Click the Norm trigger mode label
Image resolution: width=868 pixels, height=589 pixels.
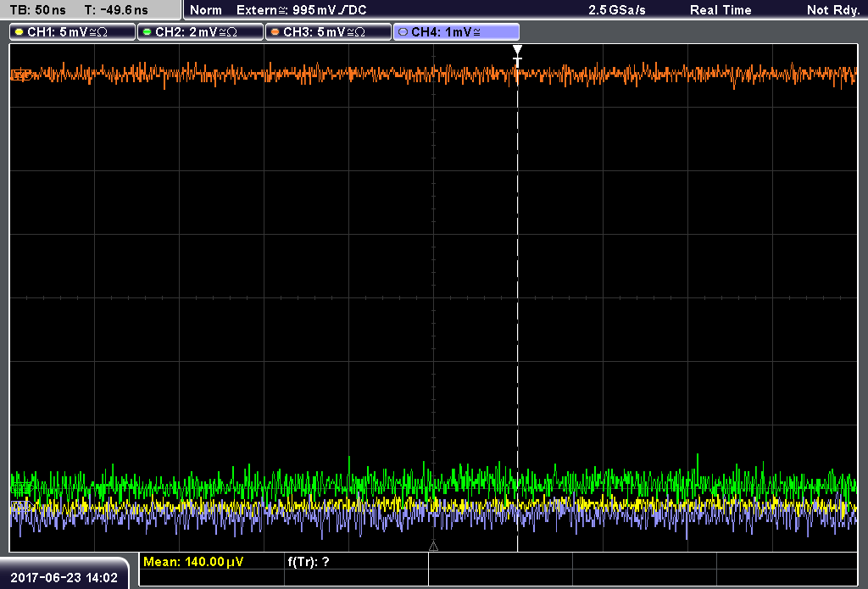tap(206, 10)
